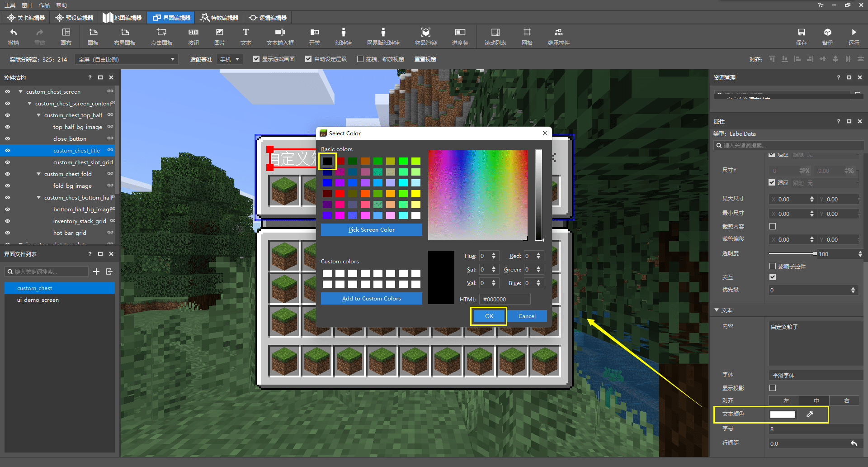Open the 工具 menu
The width and height of the screenshot is (868, 467).
[10, 5]
